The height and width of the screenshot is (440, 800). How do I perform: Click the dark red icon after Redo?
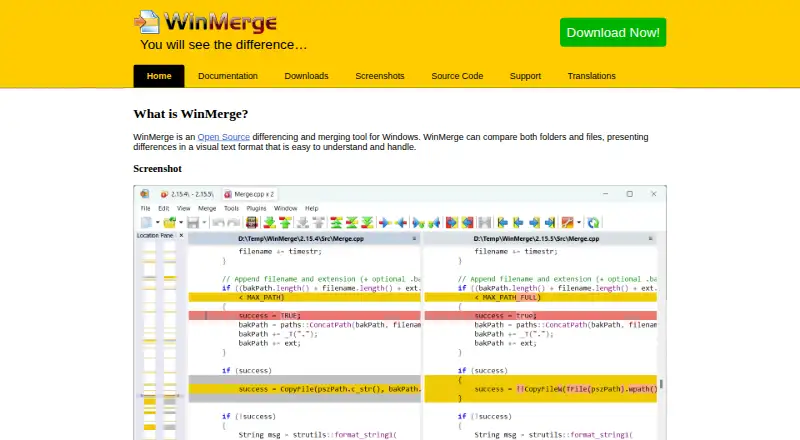[x=252, y=223]
